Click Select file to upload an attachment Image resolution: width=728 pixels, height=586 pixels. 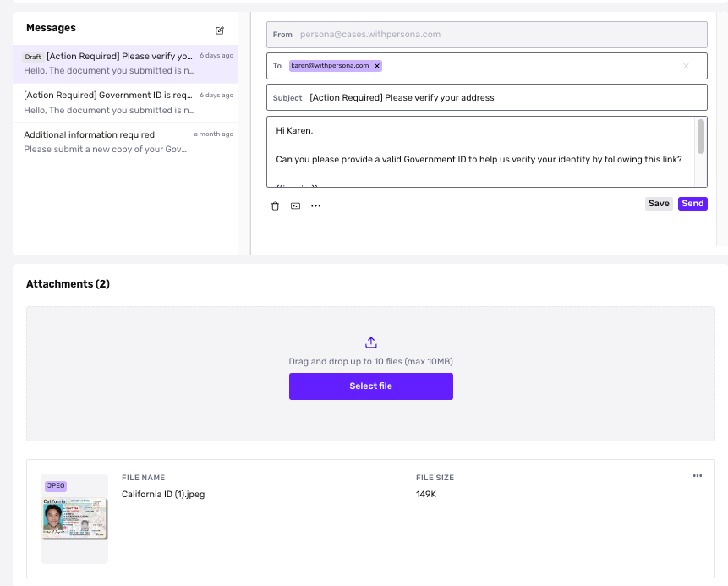(371, 386)
